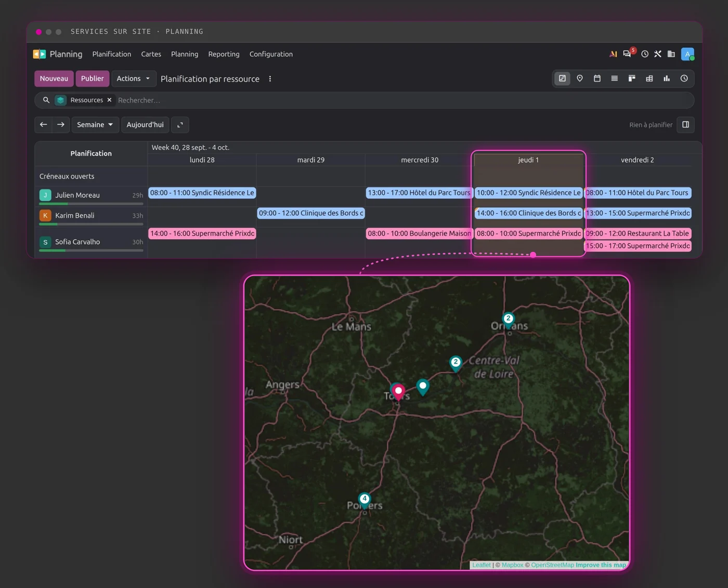Switch to the map view

click(x=580, y=79)
